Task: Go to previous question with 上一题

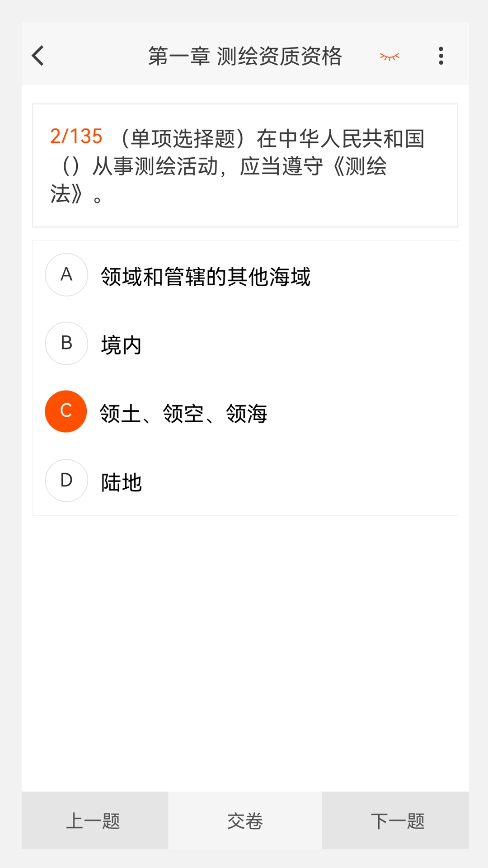Action: click(x=94, y=821)
